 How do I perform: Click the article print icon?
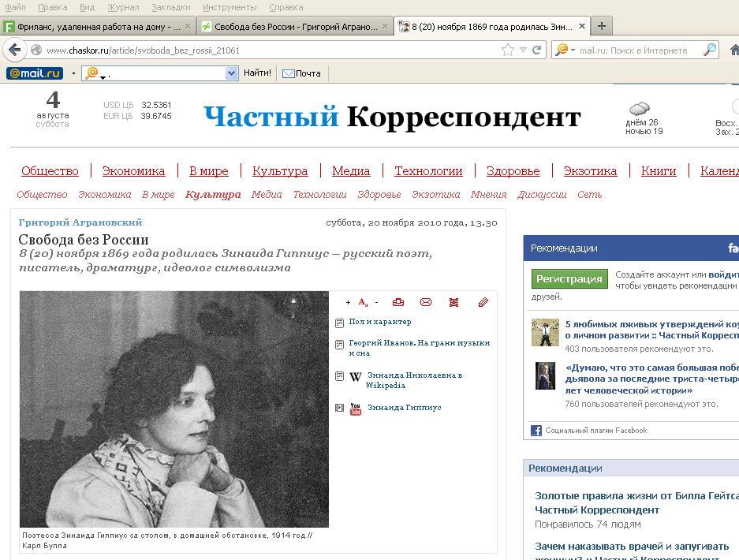(398, 302)
